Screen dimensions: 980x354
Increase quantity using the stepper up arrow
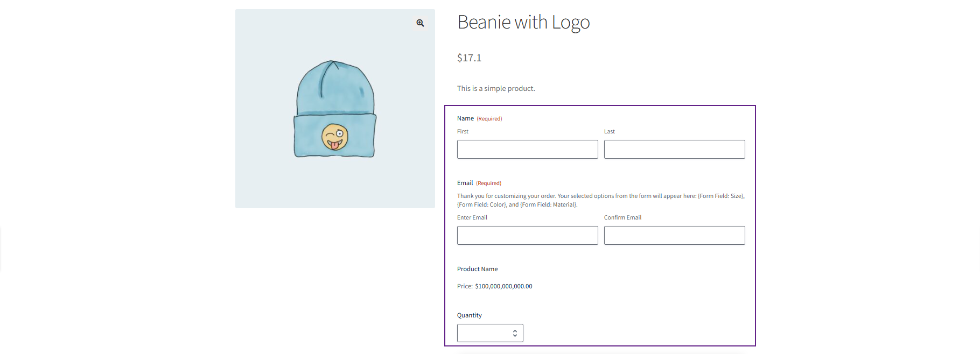tap(515, 331)
